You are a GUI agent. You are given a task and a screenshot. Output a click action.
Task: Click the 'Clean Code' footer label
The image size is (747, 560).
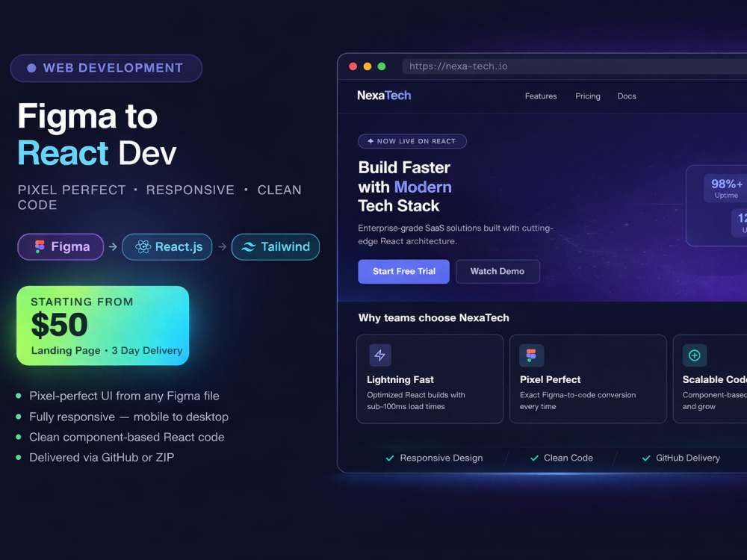click(x=568, y=458)
